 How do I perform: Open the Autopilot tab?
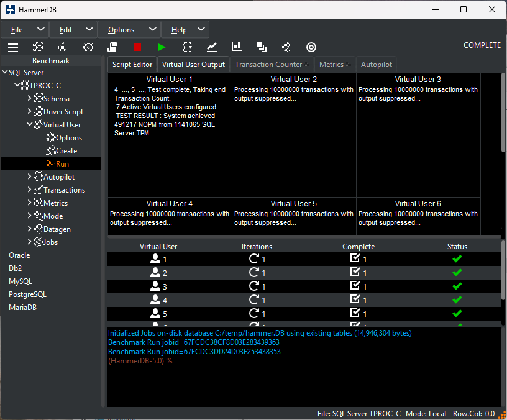coord(377,65)
